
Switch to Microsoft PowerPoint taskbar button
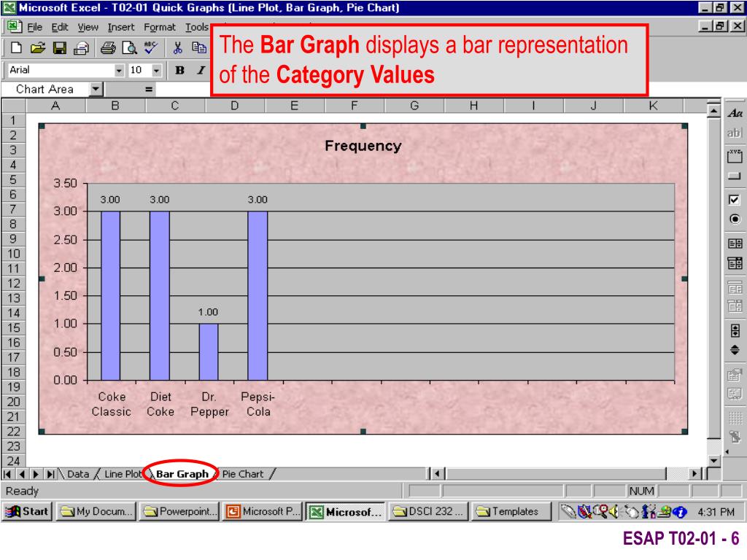[261, 511]
